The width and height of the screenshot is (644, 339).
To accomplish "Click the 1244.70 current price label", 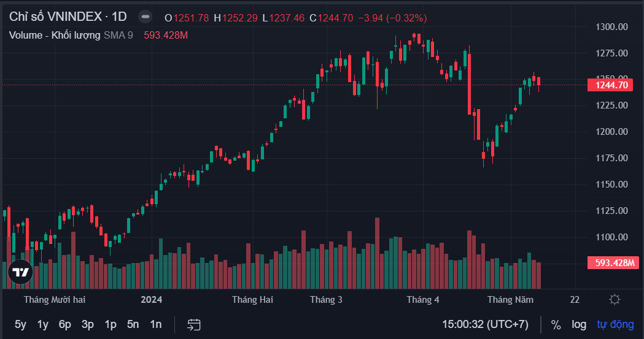I will pyautogui.click(x=611, y=85).
